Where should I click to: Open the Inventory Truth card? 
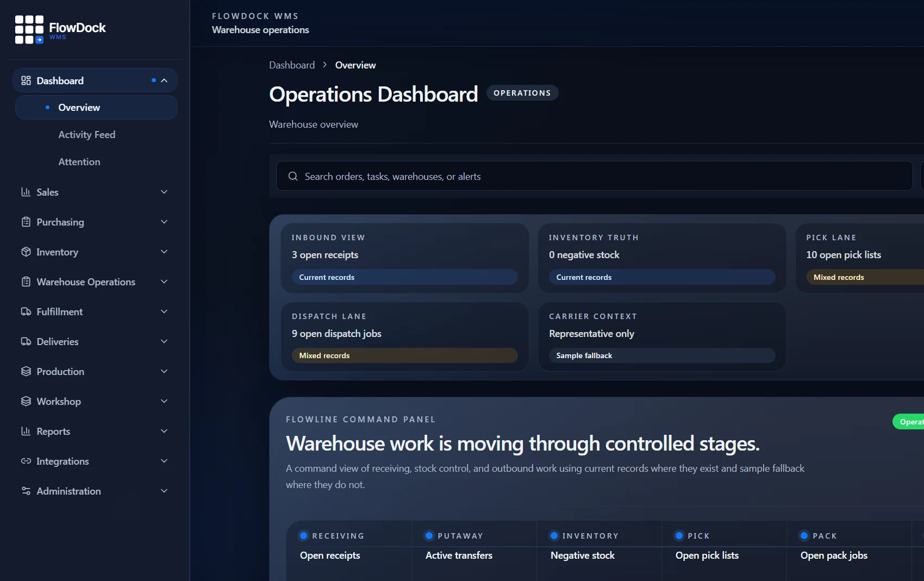pyautogui.click(x=662, y=258)
